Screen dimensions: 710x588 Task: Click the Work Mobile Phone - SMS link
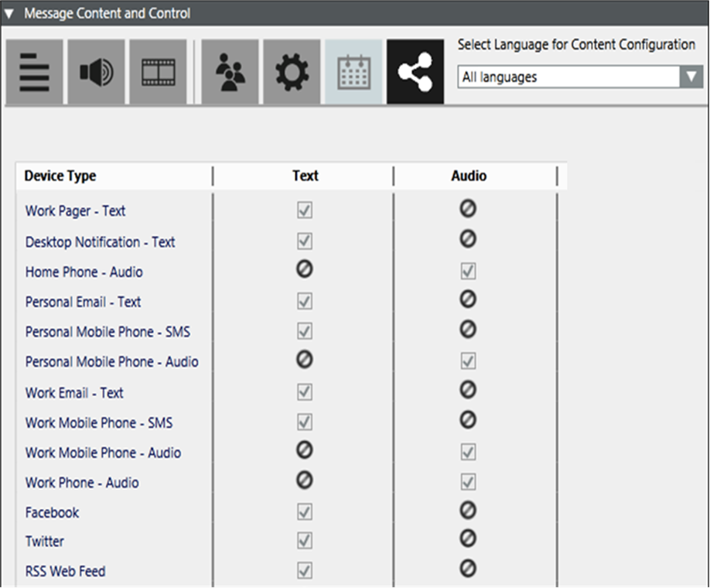[x=98, y=422]
